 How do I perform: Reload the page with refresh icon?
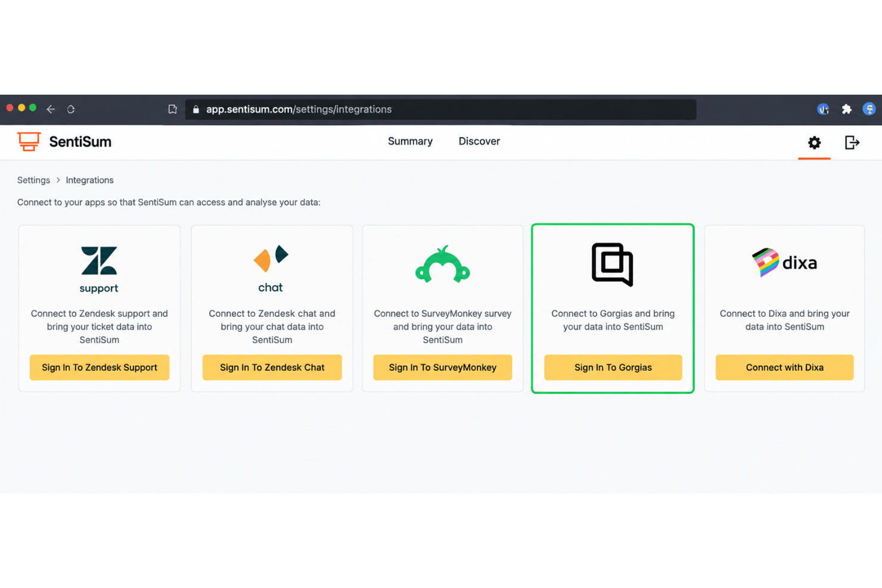71,109
